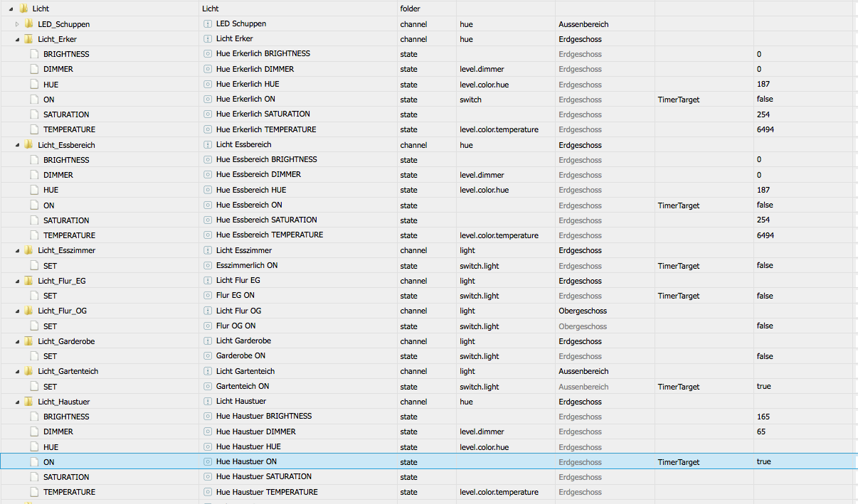
Task: Click TimerTarget in Flur EG ON row
Action: pyautogui.click(x=679, y=296)
